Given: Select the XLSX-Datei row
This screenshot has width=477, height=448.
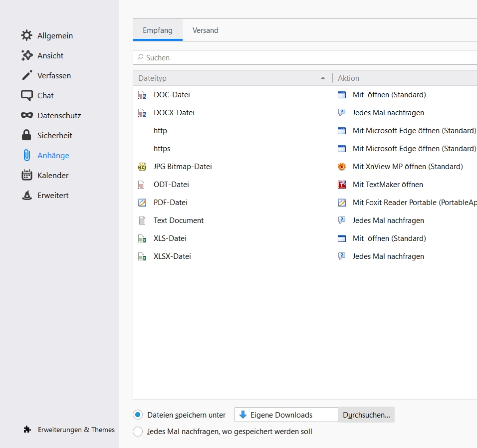Looking at the screenshot, I should (x=172, y=256).
